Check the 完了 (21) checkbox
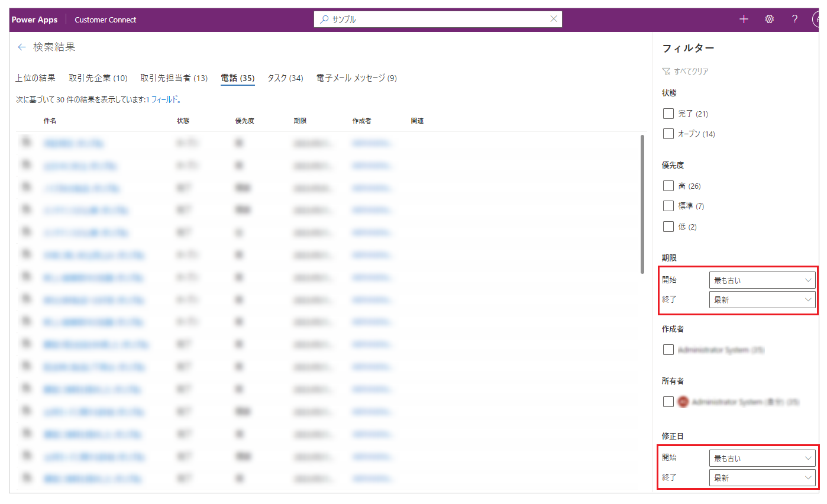The height and width of the screenshot is (504, 827). 668,114
